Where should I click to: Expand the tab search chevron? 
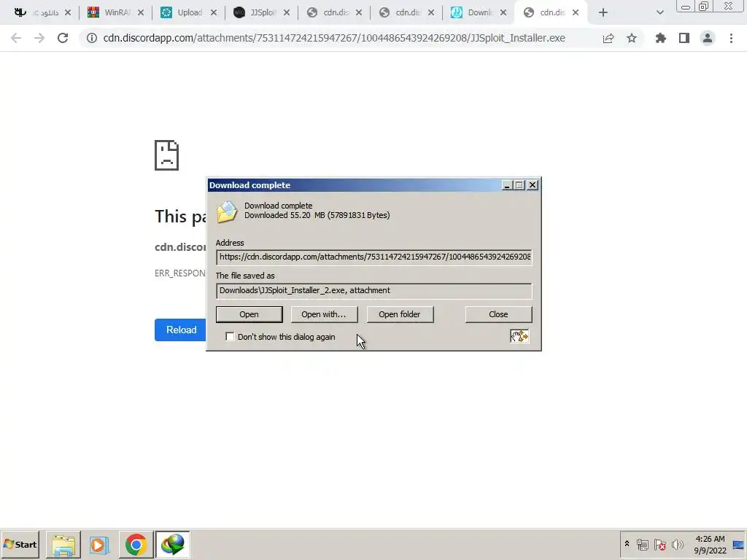659,13
